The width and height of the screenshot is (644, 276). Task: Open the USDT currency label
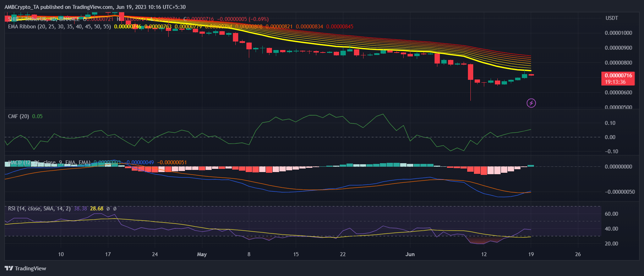click(x=611, y=18)
